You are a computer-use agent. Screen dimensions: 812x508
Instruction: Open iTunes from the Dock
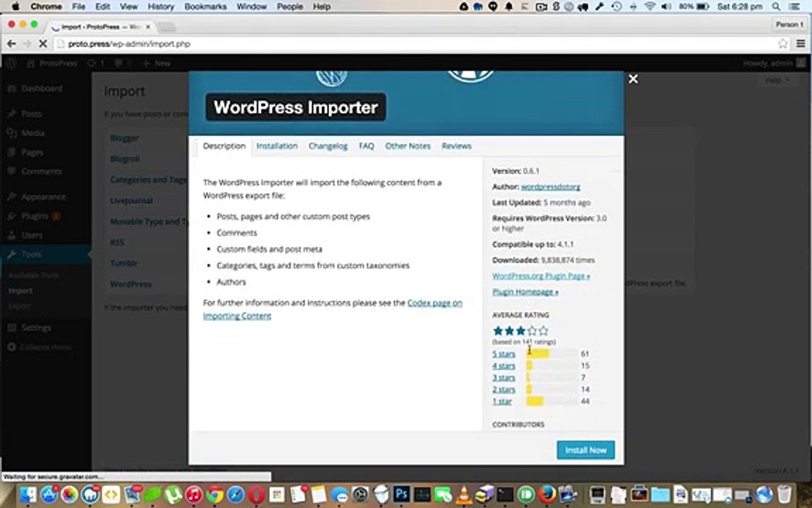point(194,494)
